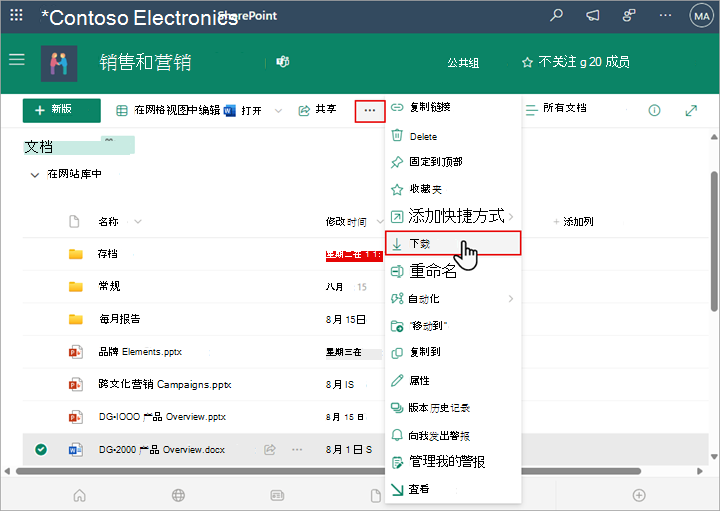Screen dimensions: 720x511
Task: Click PowerPoint icon of 品牌 Elements.pptx
Action: pyautogui.click(x=76, y=352)
